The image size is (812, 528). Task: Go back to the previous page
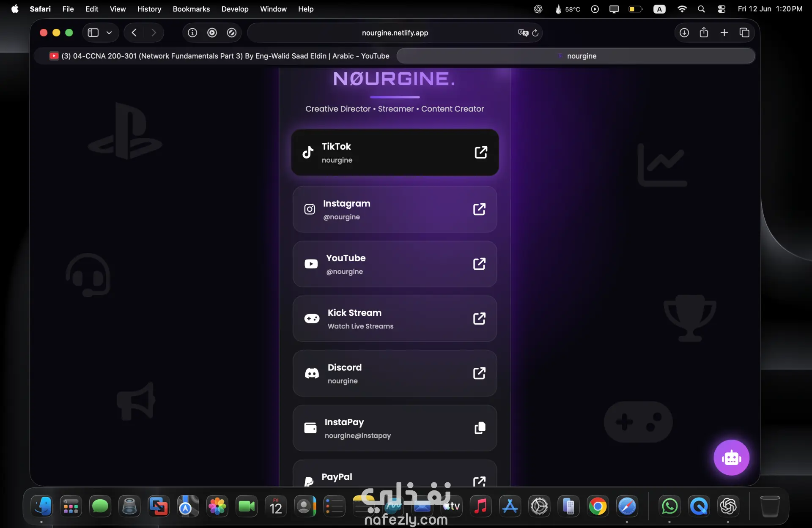click(134, 33)
